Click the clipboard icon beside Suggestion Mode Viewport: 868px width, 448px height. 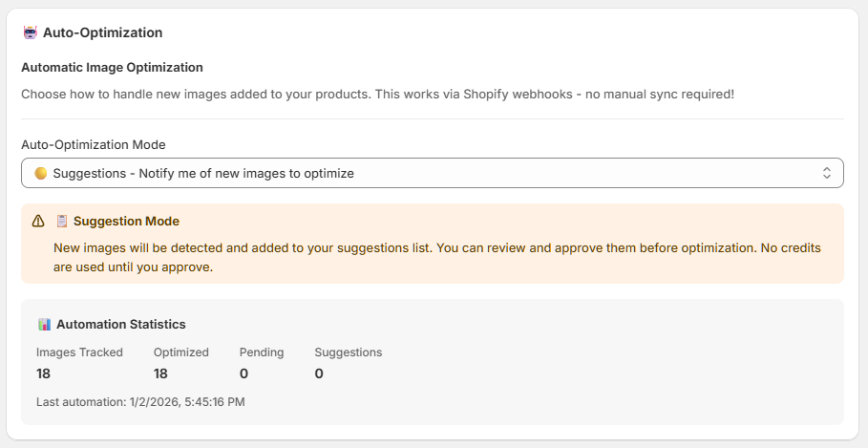[x=62, y=221]
